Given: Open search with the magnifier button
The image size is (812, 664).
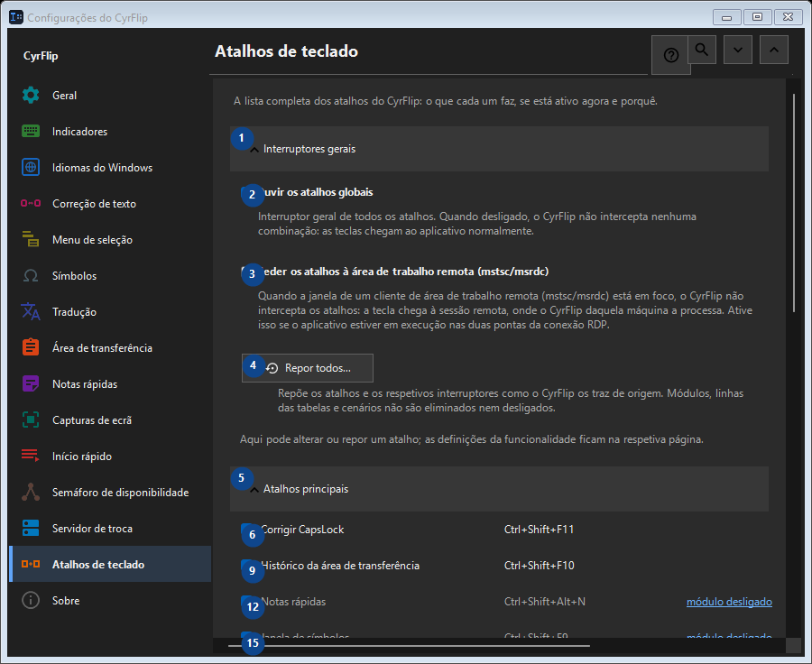Looking at the screenshot, I should [702, 50].
